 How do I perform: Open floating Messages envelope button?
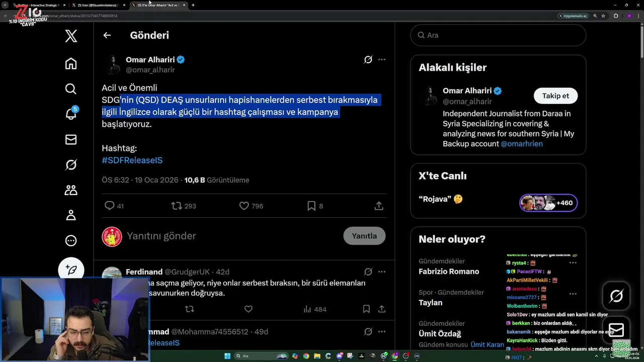point(616,330)
